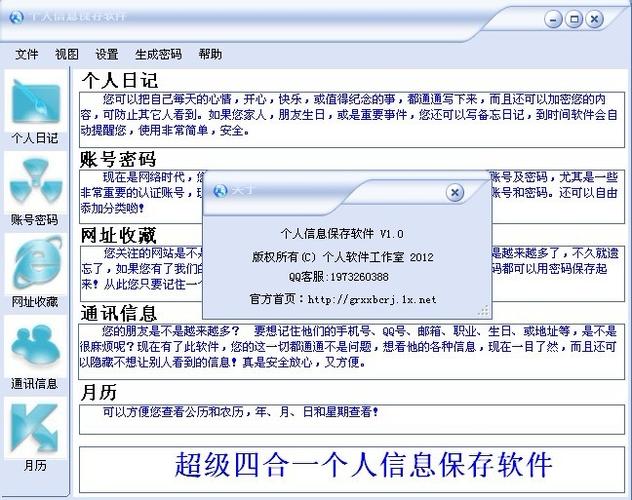Open the 月历 calendar sidebar icon
The width and height of the screenshot is (632, 500).
(35, 428)
